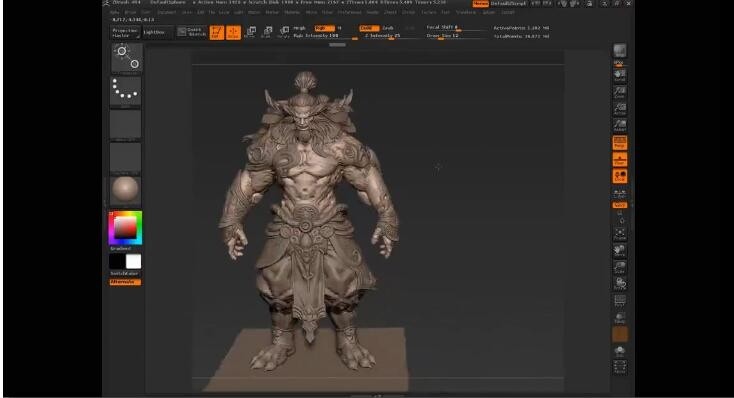Image resolution: width=734 pixels, height=398 pixels.
Task: Pick a color in the color picker square
Action: point(125,228)
